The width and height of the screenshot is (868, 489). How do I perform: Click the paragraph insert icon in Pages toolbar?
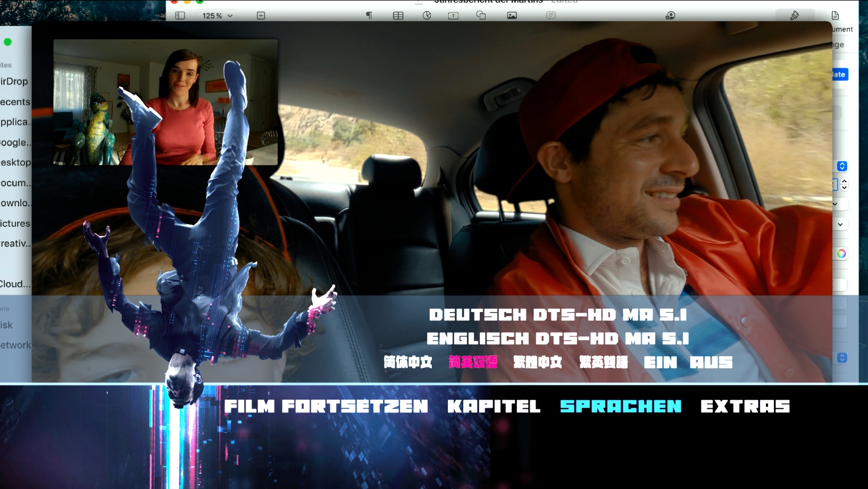(x=369, y=15)
